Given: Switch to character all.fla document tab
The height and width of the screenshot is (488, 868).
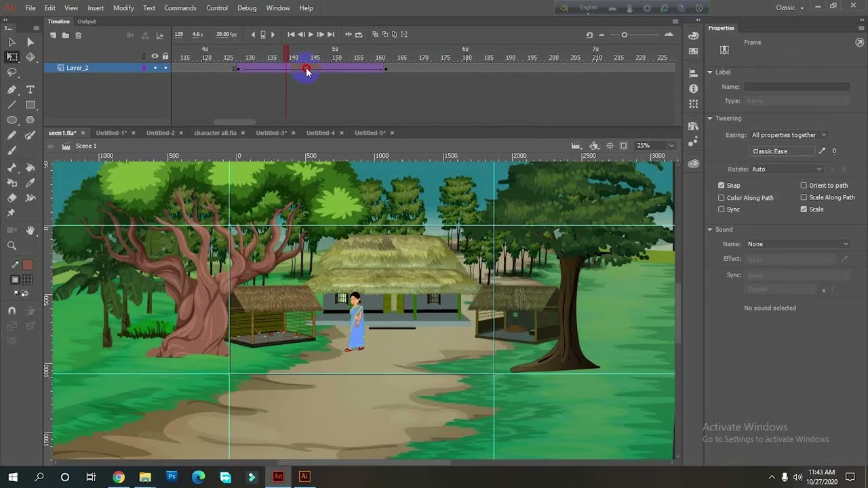Looking at the screenshot, I should tap(215, 133).
